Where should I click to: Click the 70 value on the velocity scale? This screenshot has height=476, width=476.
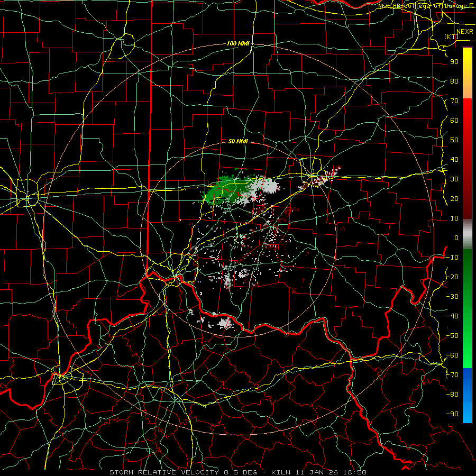454,101
